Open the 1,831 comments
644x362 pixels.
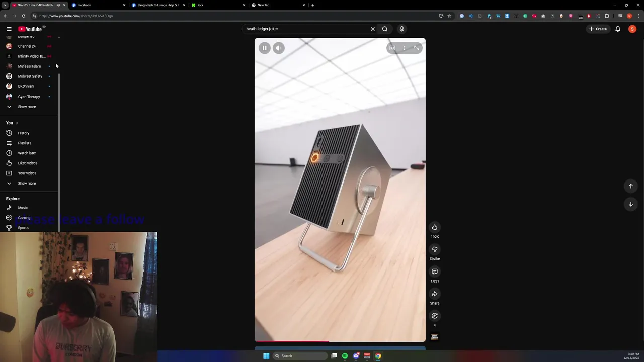click(435, 271)
